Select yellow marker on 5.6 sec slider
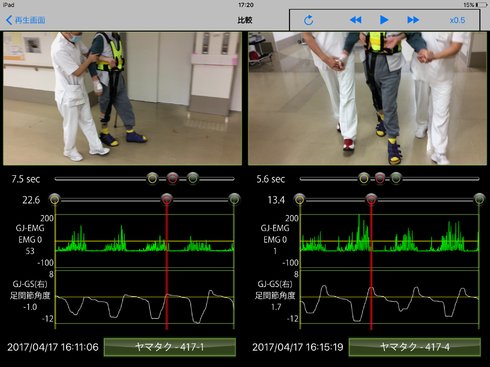 coord(364,179)
